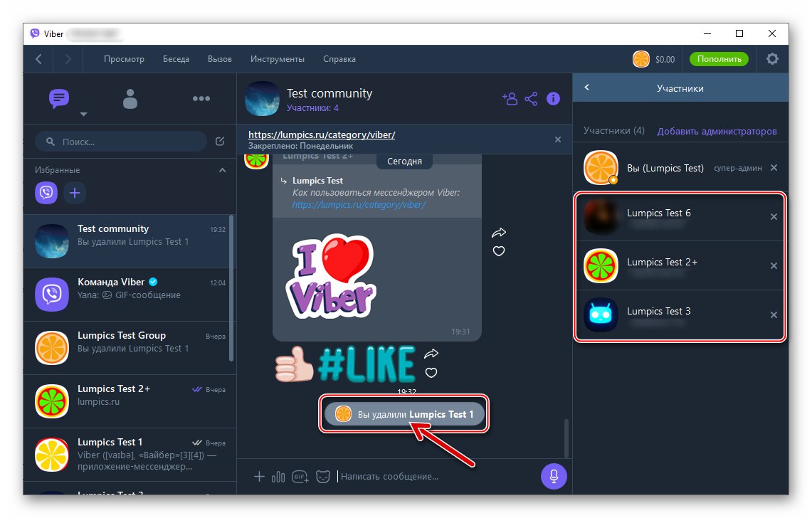Open the Просмотр menu
The height and width of the screenshot is (518, 812).
pyautogui.click(x=124, y=59)
